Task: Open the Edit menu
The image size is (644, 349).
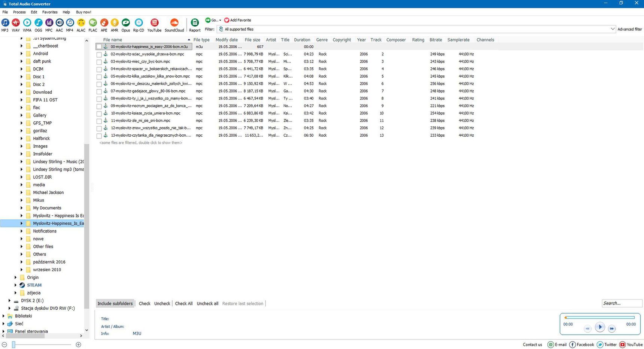Action: coord(34,12)
